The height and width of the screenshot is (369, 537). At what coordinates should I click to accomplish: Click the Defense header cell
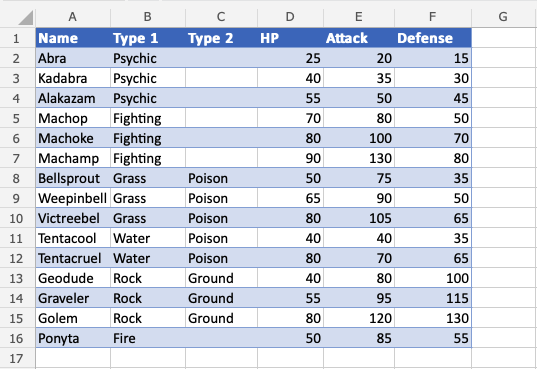pos(433,38)
